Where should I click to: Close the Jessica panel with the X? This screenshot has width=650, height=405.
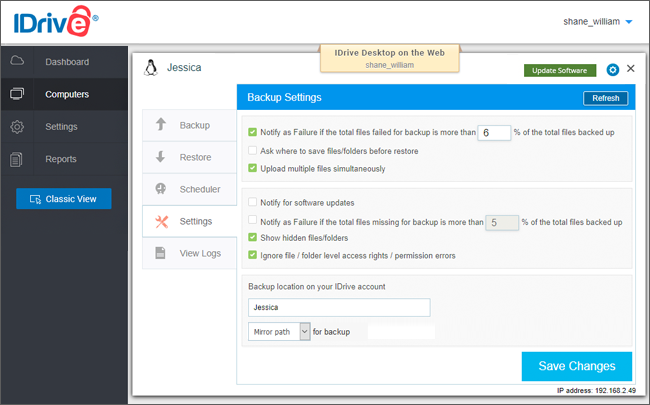[x=631, y=68]
